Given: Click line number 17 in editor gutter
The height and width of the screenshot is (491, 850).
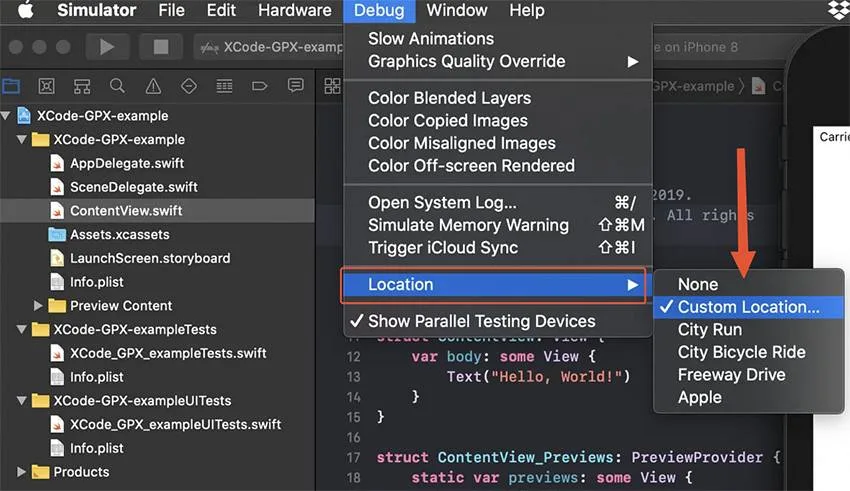Looking at the screenshot, I should pyautogui.click(x=353, y=457).
